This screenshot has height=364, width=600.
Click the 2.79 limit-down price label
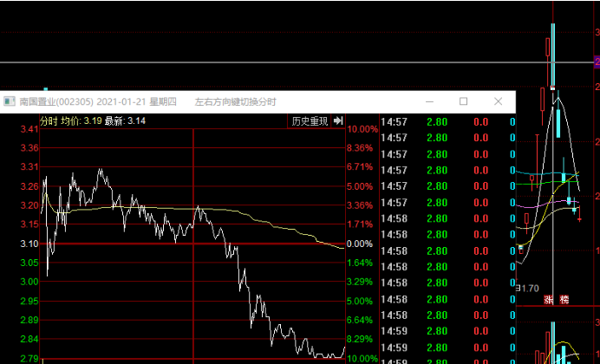click(29, 359)
